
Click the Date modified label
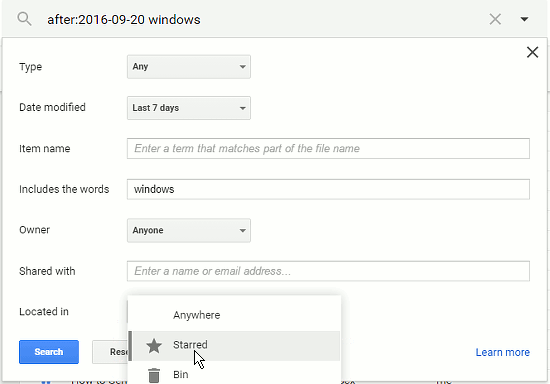[52, 107]
